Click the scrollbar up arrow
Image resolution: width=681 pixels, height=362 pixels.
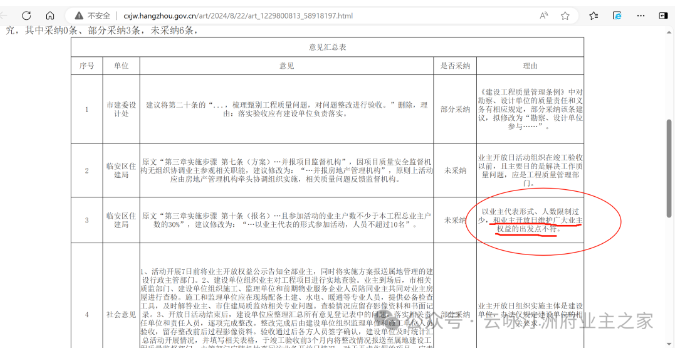670,32
